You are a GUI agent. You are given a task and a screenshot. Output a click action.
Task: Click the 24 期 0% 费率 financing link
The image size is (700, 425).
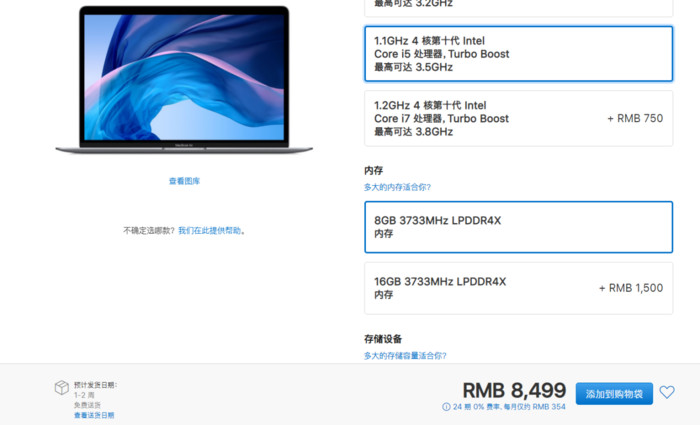click(x=509, y=407)
